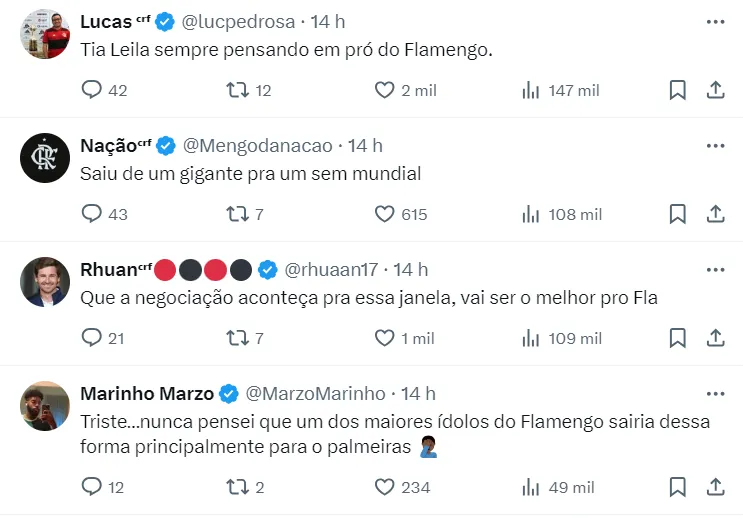This screenshot has height=518, width=743.
Task: Bookmark Rhuan's tweet about the transfer window
Action: coord(677,338)
